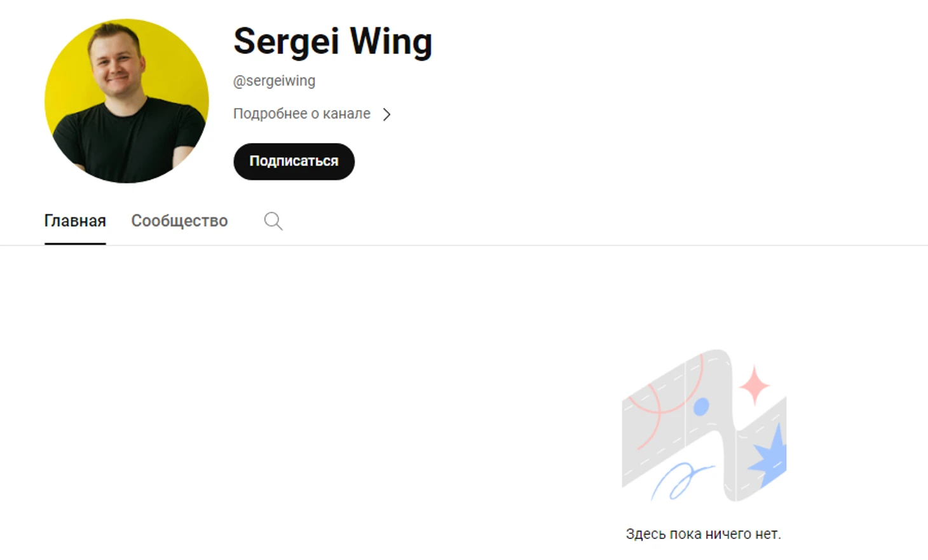
Task: Expand channel details via the chevron arrow
Action: [386, 114]
